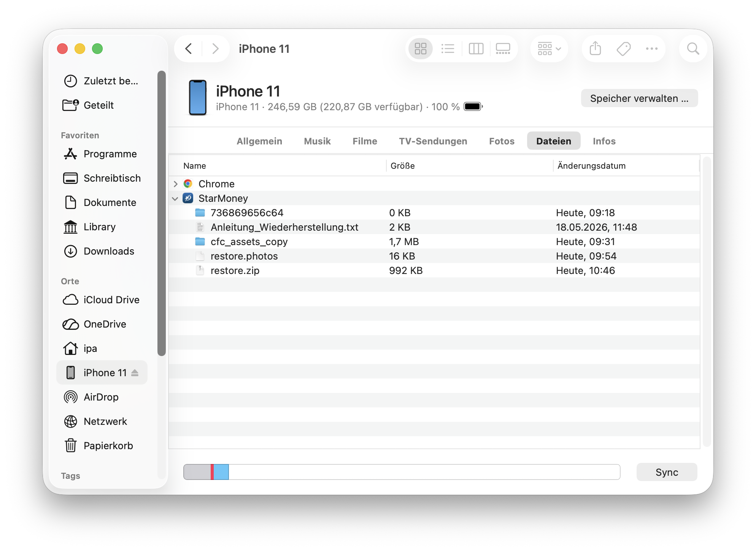Open Zuletzt benutzt in sidebar
The height and width of the screenshot is (551, 756).
pos(101,81)
